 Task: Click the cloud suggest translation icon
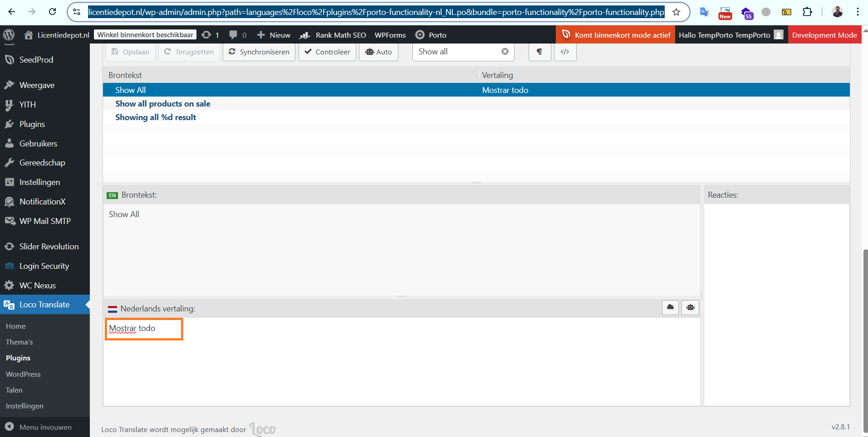tap(670, 307)
